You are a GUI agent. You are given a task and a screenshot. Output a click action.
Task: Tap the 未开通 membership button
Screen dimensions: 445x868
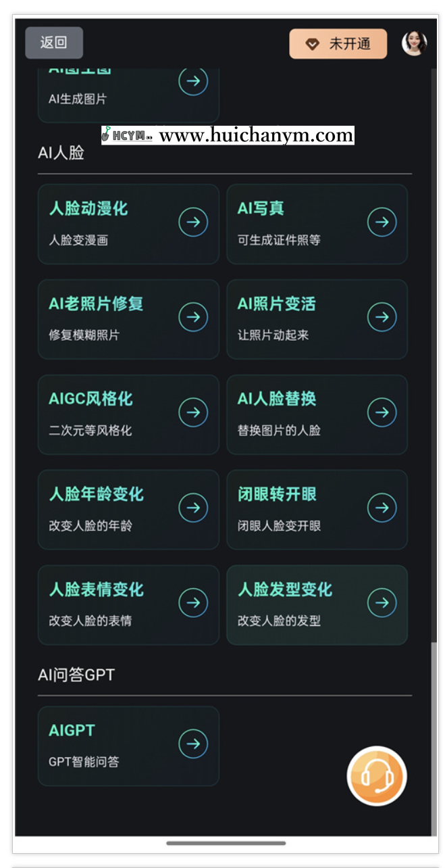click(337, 42)
